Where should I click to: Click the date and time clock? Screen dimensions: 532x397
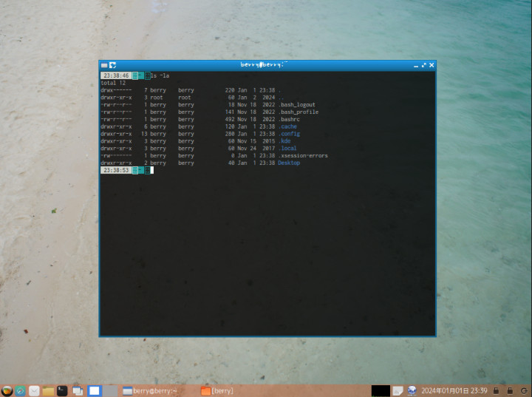[454, 391]
